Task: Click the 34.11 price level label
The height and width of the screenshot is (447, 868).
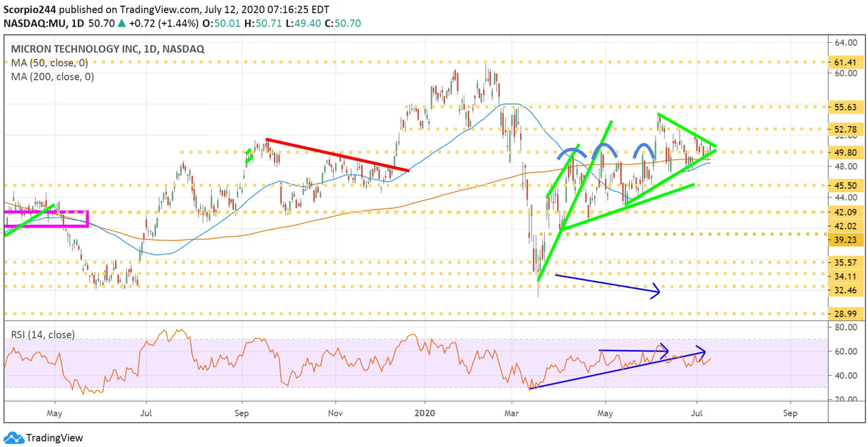Action: click(846, 276)
